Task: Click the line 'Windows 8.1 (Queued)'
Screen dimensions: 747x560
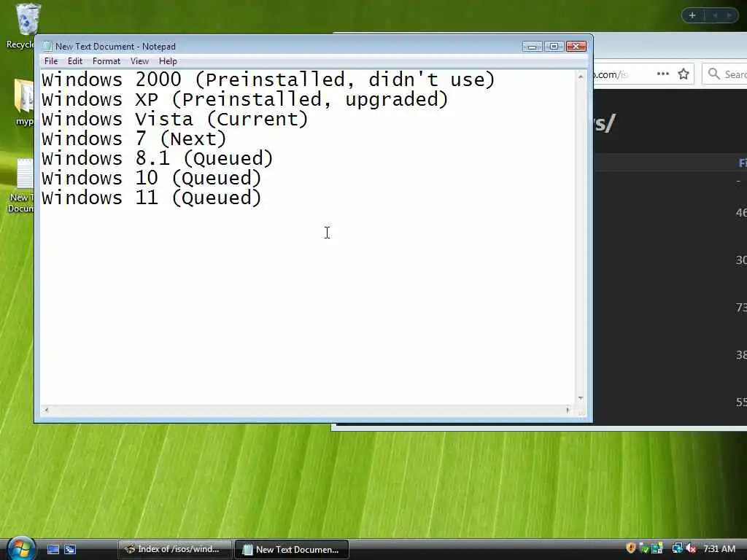Action: [158, 158]
